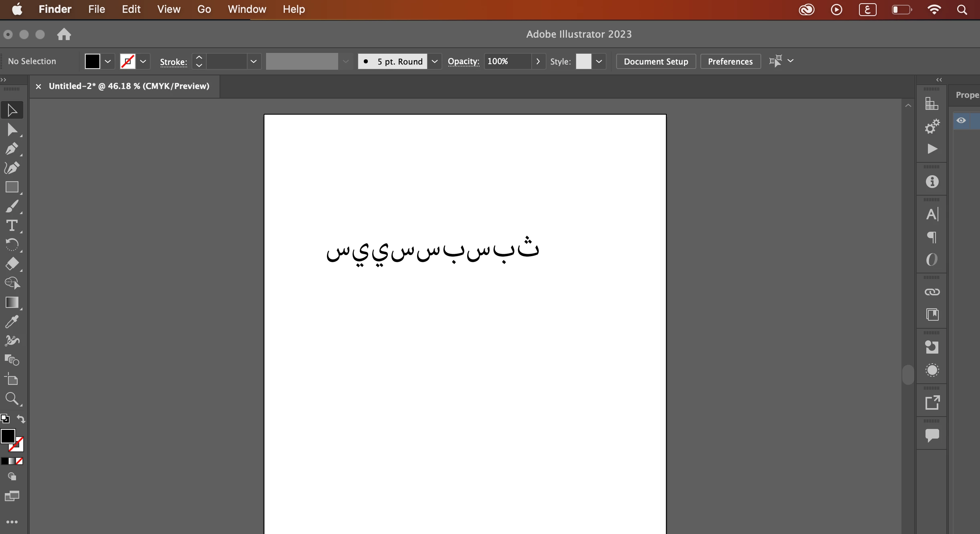The width and height of the screenshot is (980, 534).
Task: Expand the 5 pt. Round brush dropdown
Action: click(x=435, y=61)
